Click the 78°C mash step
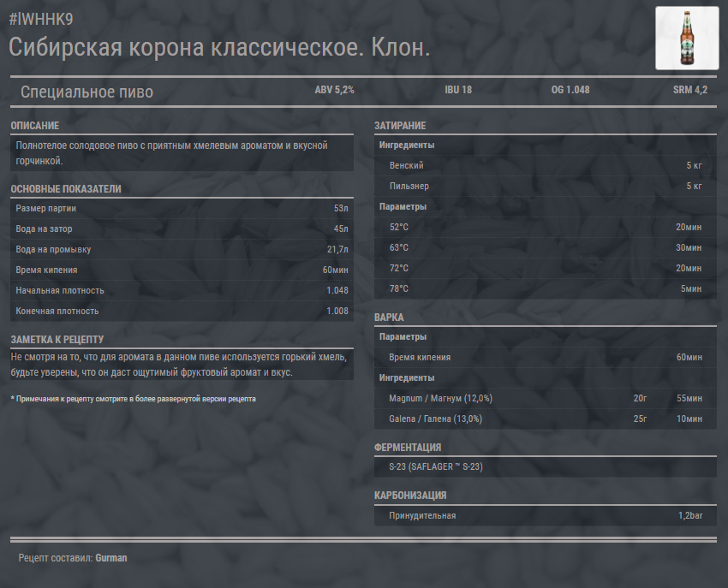The width and height of the screenshot is (728, 588). [399, 288]
